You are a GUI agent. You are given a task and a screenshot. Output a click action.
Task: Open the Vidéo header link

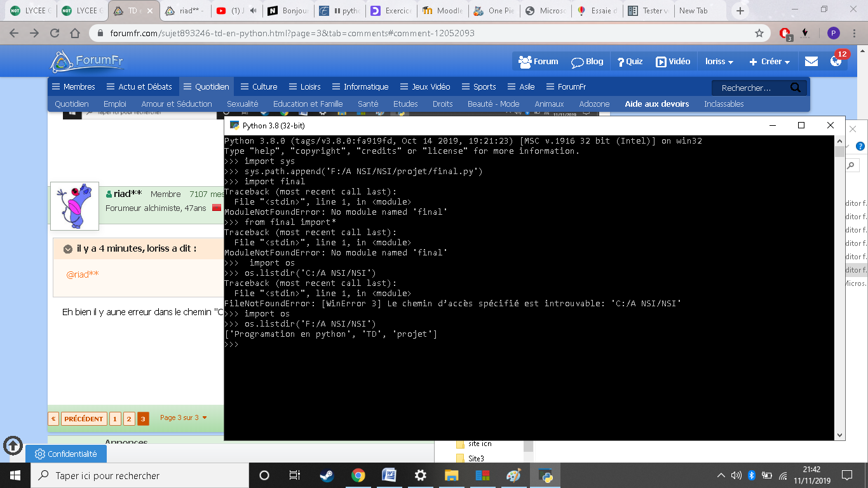point(673,62)
